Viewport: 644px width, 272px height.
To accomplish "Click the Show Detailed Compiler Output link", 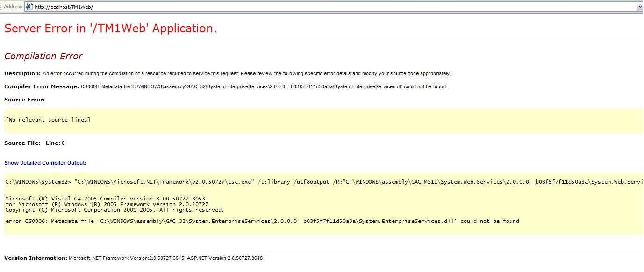I will coord(44,162).
